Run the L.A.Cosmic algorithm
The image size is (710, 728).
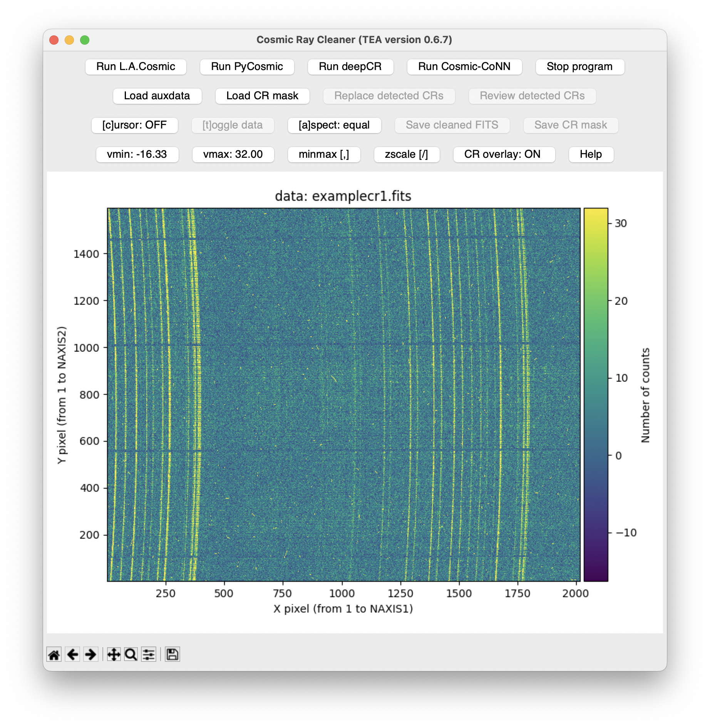136,67
